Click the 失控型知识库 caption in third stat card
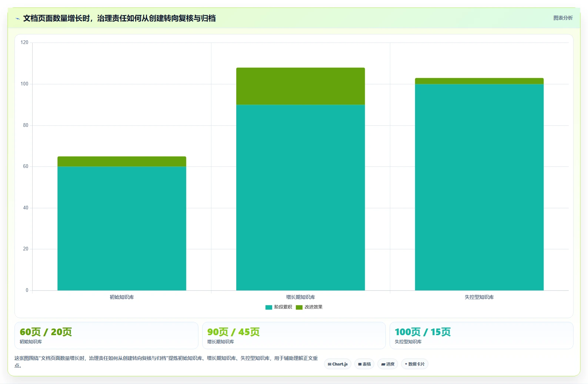Image resolution: width=588 pixels, height=384 pixels. [408, 342]
